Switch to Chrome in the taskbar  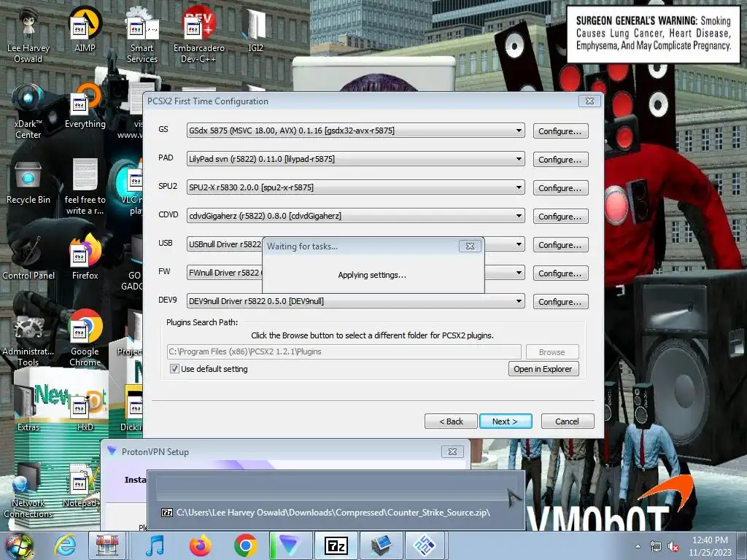point(245,545)
